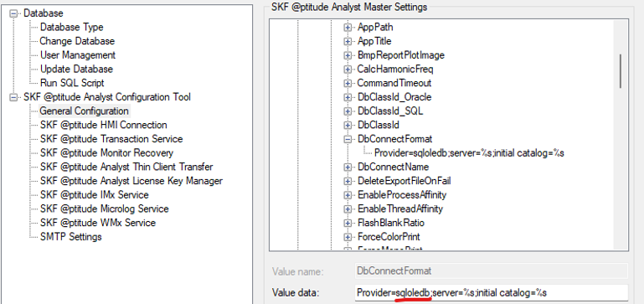This screenshot has width=644, height=304.
Task: Open SKF @ptitude Analyst Thin Client Transfer
Action: 126,167
